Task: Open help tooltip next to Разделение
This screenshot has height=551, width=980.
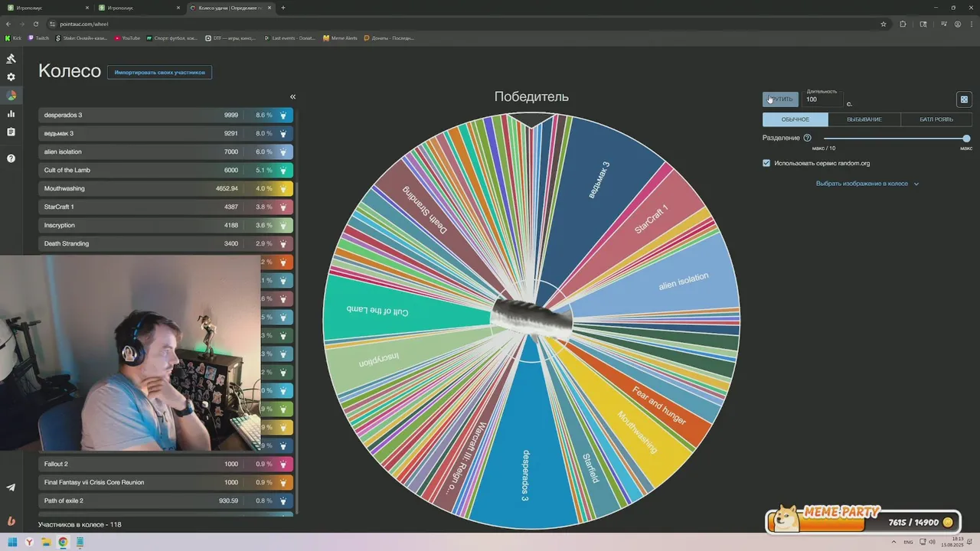Action: pos(807,138)
